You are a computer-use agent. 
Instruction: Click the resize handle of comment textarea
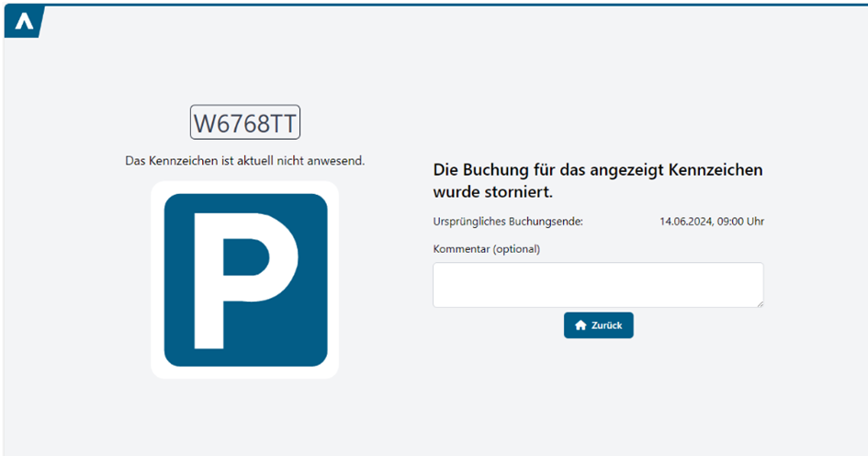[760, 303]
